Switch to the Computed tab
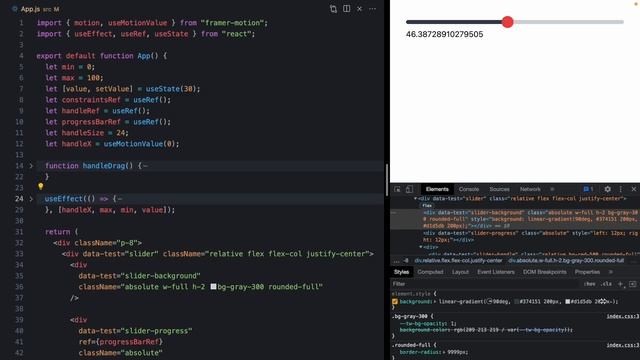Viewport: 640px width, 360px height. point(430,272)
